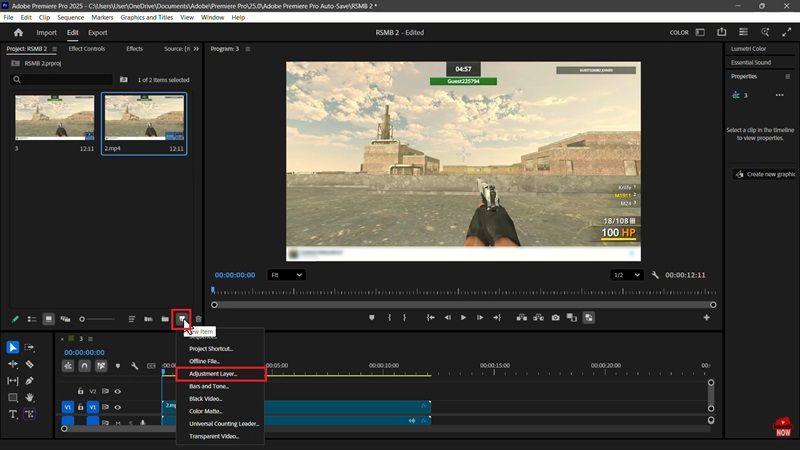Open Program monitor settings wrench

point(655,275)
